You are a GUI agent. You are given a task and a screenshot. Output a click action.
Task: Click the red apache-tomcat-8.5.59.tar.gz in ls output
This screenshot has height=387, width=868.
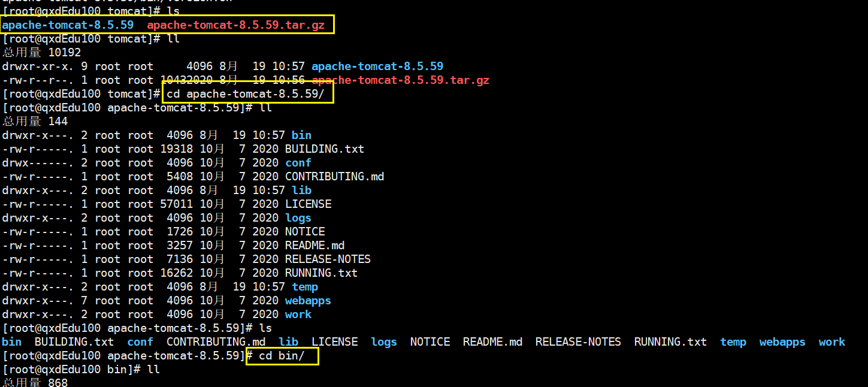(x=236, y=25)
